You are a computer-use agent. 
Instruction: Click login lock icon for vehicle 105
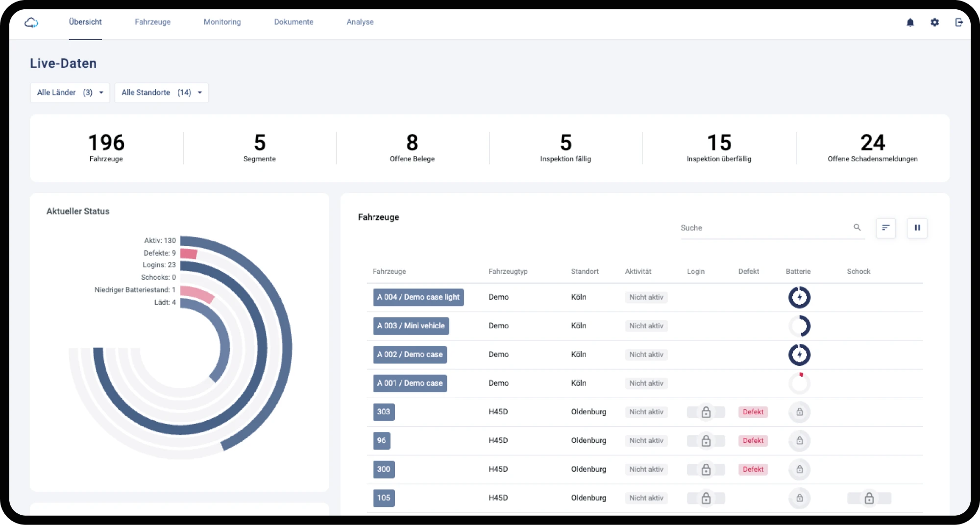point(706,498)
